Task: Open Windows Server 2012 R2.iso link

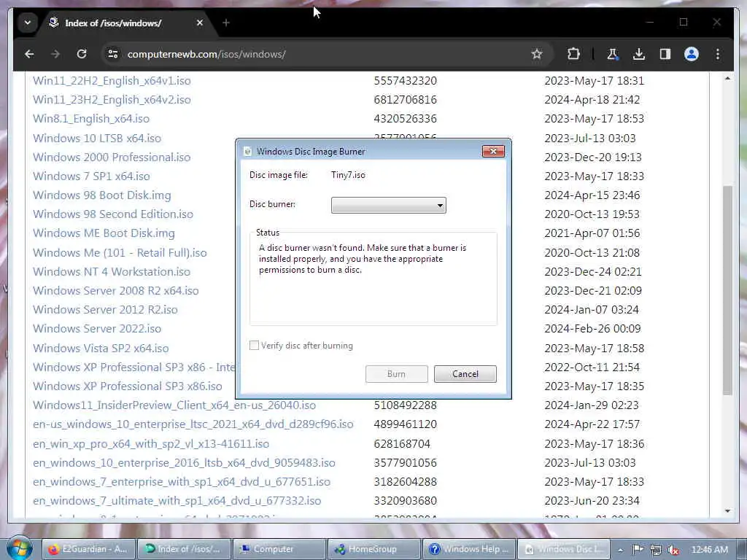Action: (x=105, y=309)
